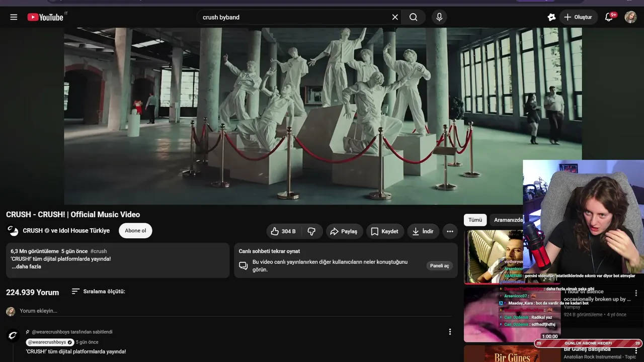The width and height of the screenshot is (644, 362).
Task: Open the wearecrushboys commenter avatar
Action: pyautogui.click(x=13, y=335)
